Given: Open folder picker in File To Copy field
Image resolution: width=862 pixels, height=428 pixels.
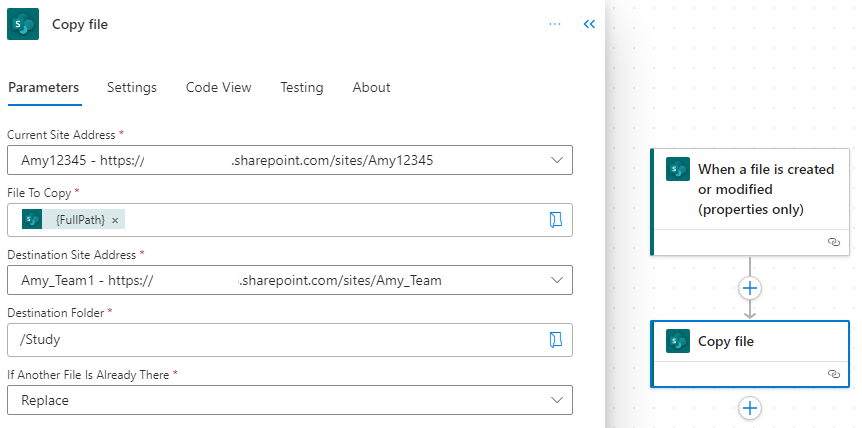Looking at the screenshot, I should click(556, 220).
